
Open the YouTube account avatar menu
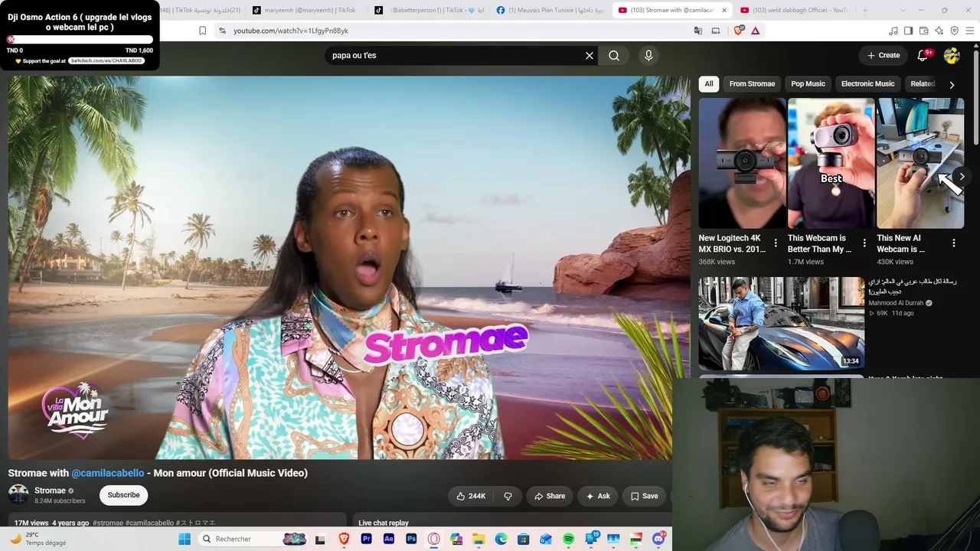(x=952, y=55)
